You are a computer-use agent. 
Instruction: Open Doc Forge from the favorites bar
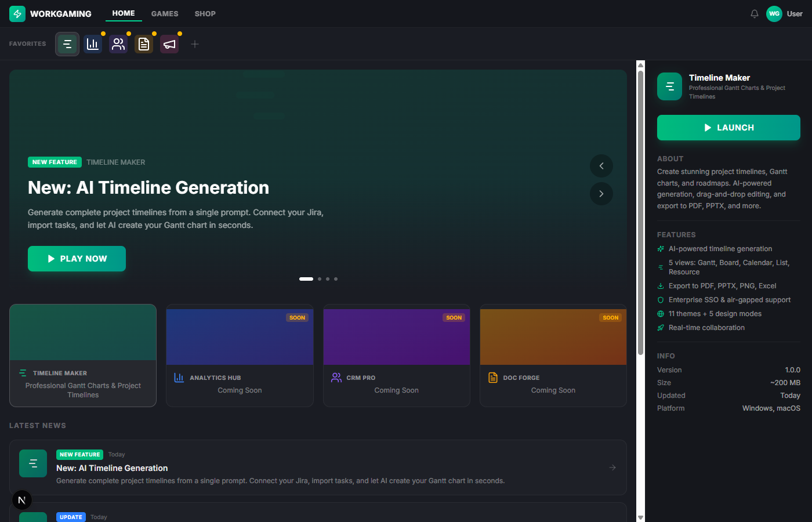pos(144,43)
